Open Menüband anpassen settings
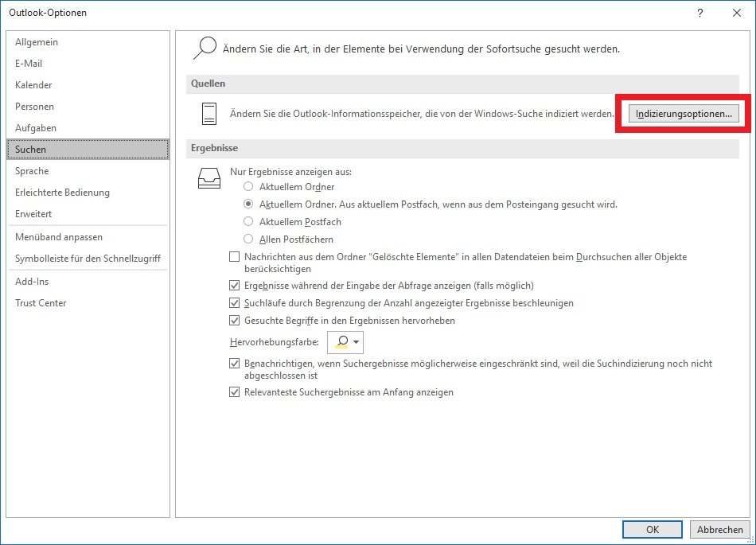The image size is (756, 545). click(x=88, y=237)
